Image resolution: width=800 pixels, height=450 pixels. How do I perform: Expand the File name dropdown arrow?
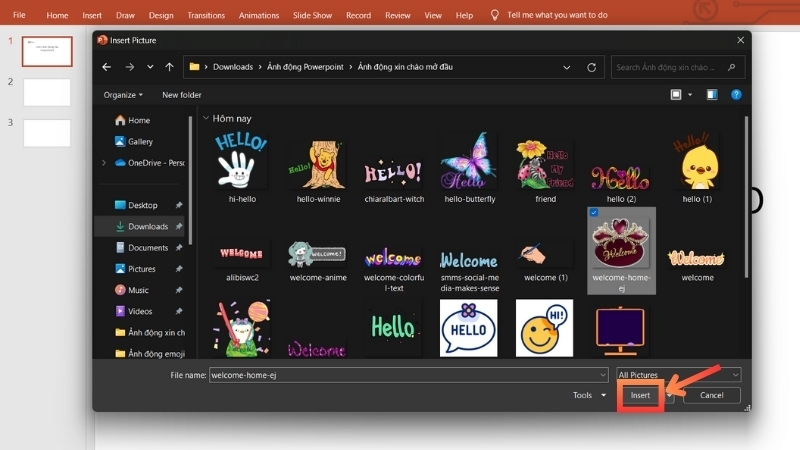603,375
